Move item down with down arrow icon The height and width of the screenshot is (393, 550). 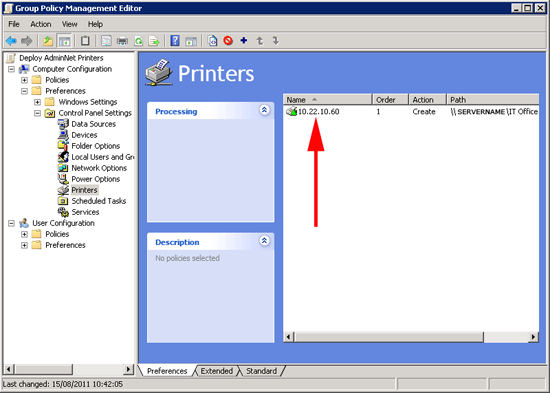[x=276, y=41]
